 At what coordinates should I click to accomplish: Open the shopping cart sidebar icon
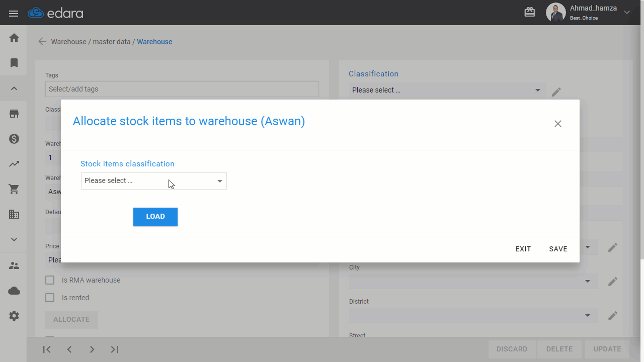(14, 189)
